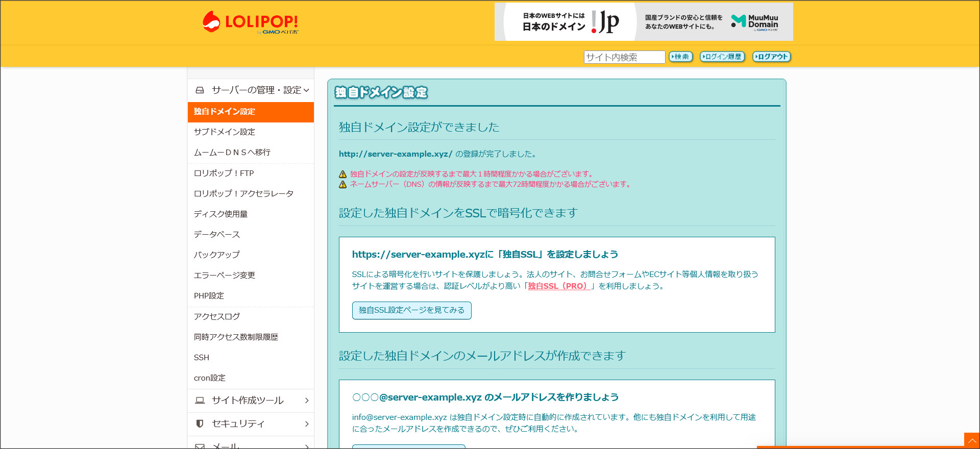
Task: Click the laptop icon for site creation tools
Action: click(x=200, y=401)
